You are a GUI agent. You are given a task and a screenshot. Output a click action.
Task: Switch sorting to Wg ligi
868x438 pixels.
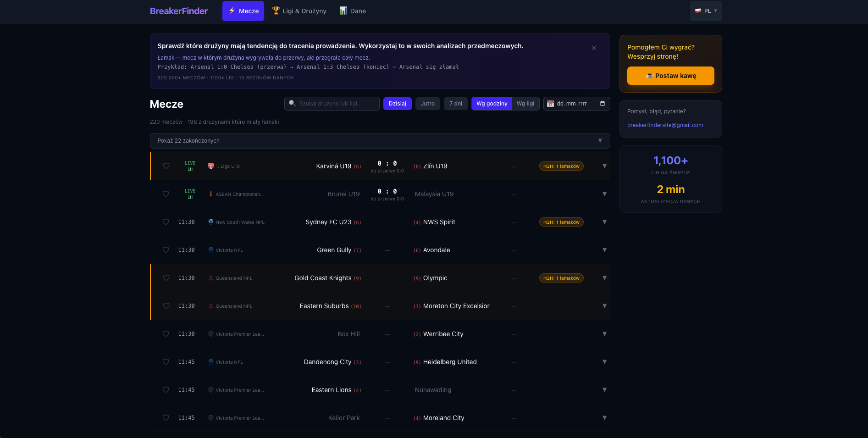coord(525,104)
